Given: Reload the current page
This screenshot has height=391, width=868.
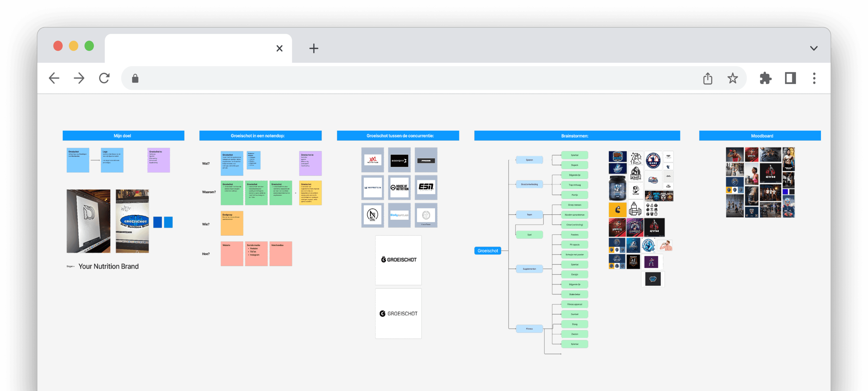Looking at the screenshot, I should (x=104, y=78).
